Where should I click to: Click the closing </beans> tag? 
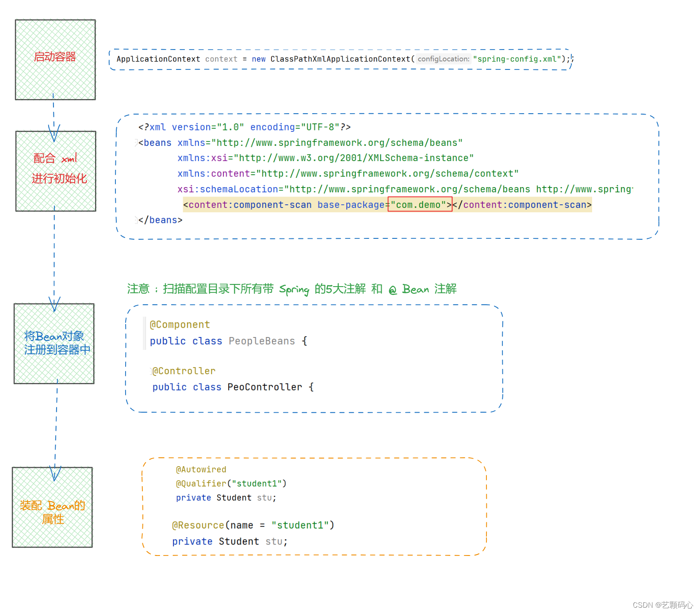(x=160, y=220)
